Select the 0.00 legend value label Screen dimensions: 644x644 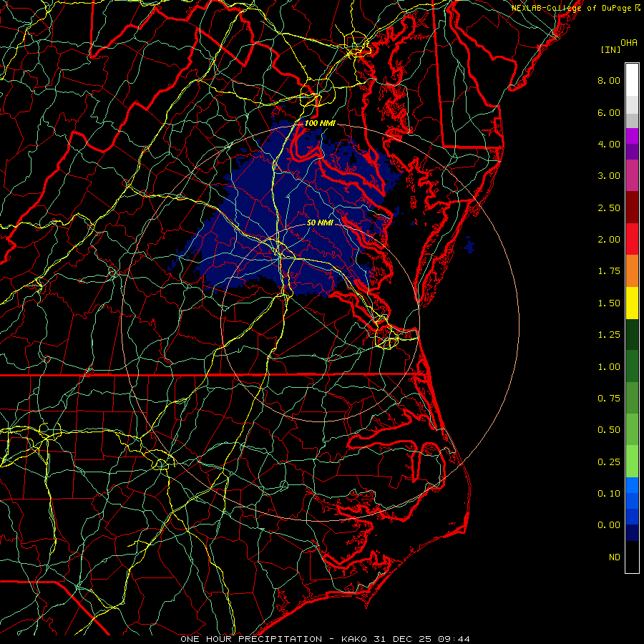609,525
